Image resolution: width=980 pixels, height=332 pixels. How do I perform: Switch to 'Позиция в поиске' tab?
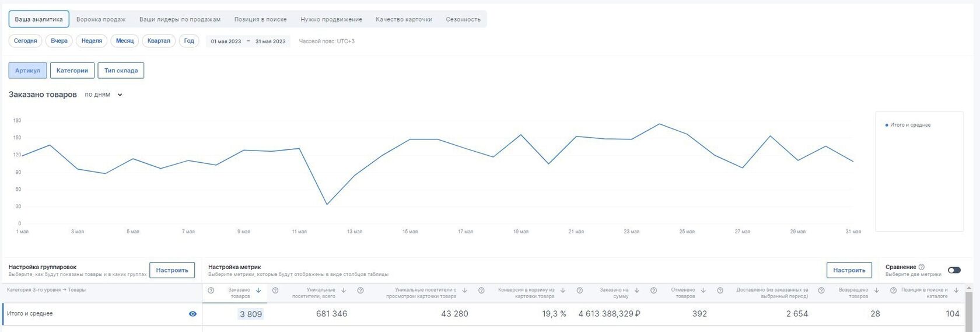pos(260,19)
